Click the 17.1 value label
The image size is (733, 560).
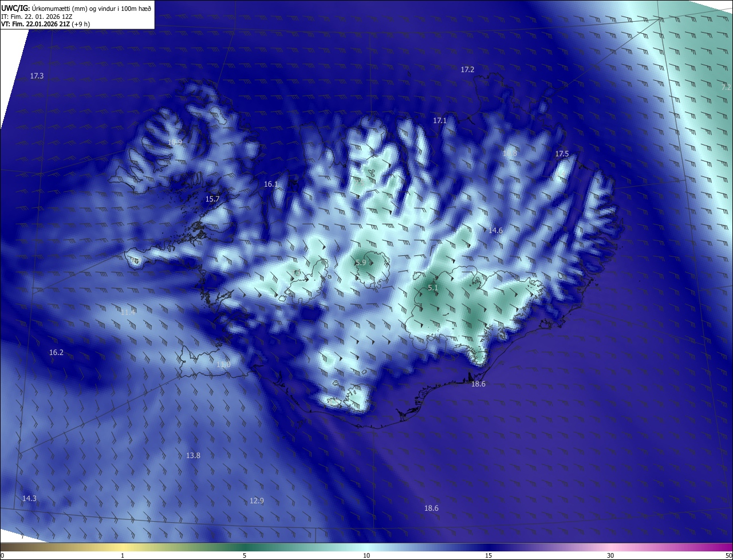[439, 120]
